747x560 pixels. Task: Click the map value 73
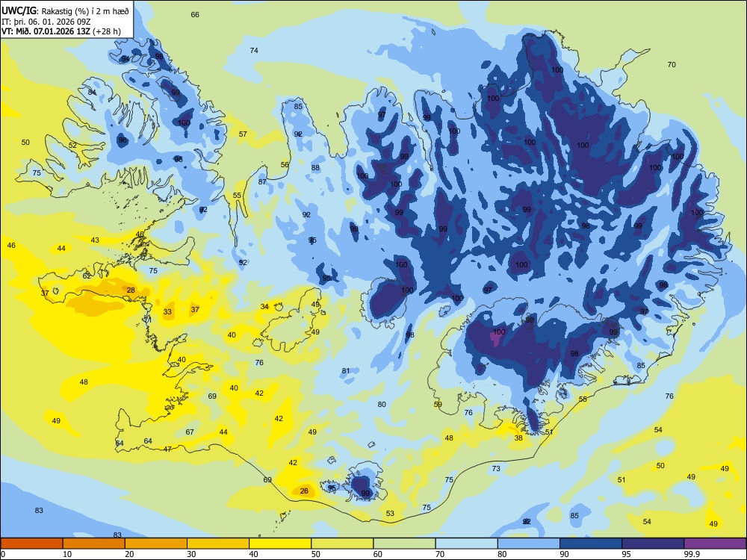click(x=496, y=468)
